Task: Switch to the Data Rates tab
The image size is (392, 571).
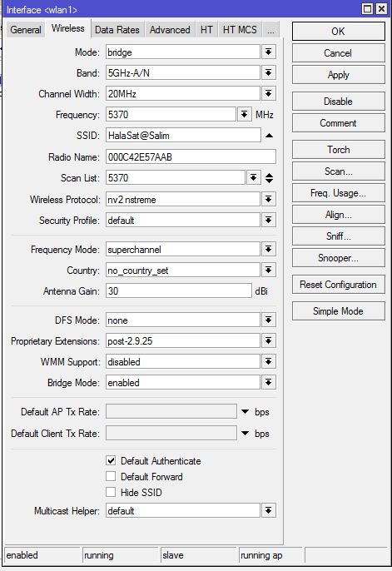Action: pyautogui.click(x=117, y=30)
